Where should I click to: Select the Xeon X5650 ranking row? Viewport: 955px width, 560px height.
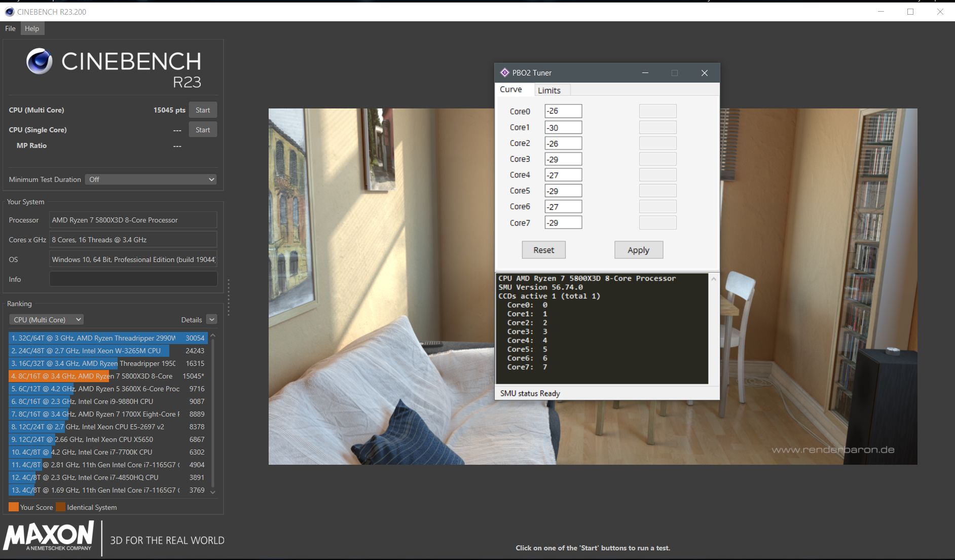[108, 439]
